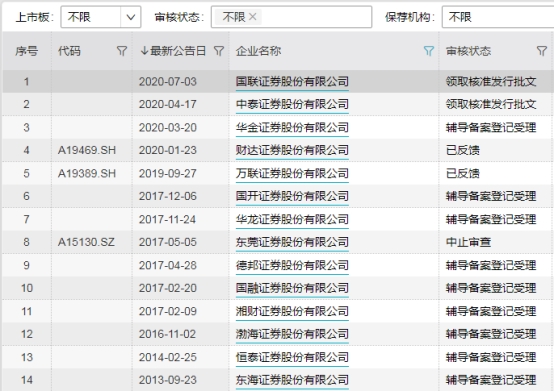Expand the 上市板 dropdown arrow

131,17
